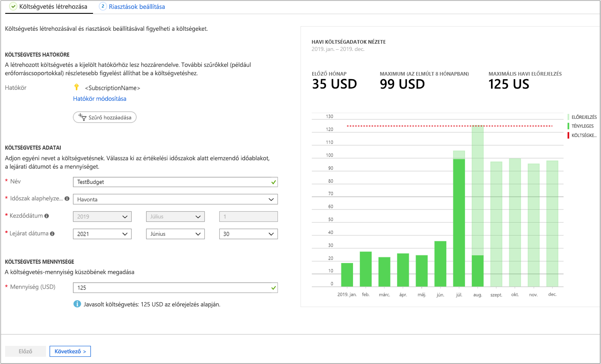The height and width of the screenshot is (364, 601).
Task: Click the January 2019 chart bar
Action: point(347,275)
